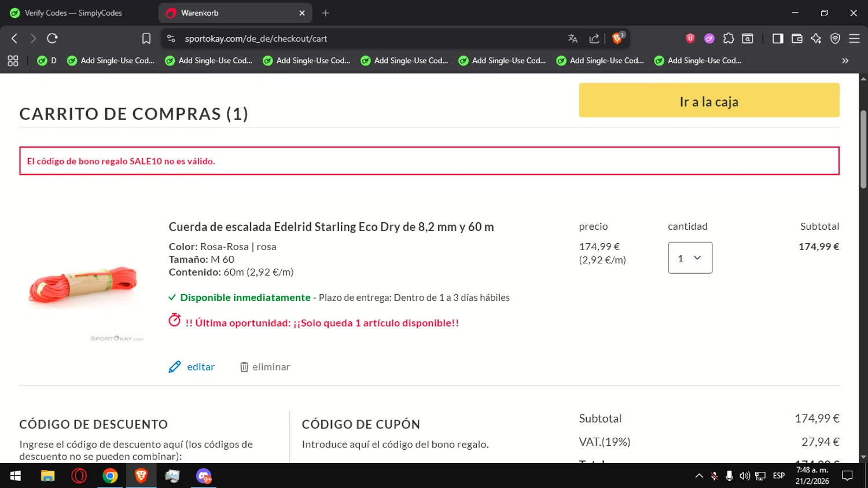Click the 'Disponible inmediatamente' availability text
The width and height of the screenshot is (868, 488).
click(245, 298)
